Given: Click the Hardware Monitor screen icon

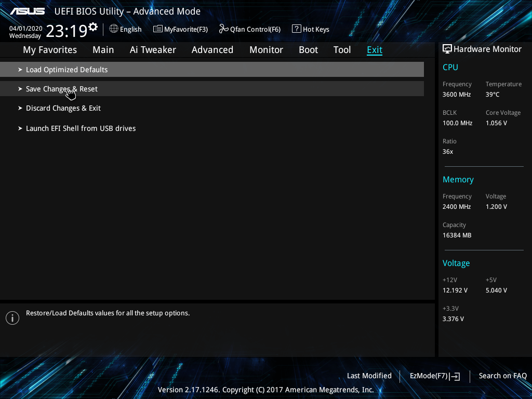Looking at the screenshot, I should (x=447, y=49).
